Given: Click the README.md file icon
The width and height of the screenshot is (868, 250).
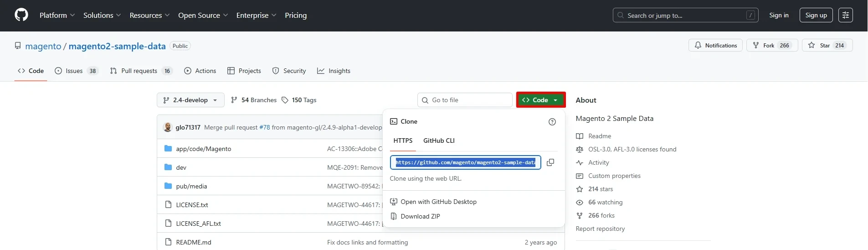Looking at the screenshot, I should pos(168,242).
